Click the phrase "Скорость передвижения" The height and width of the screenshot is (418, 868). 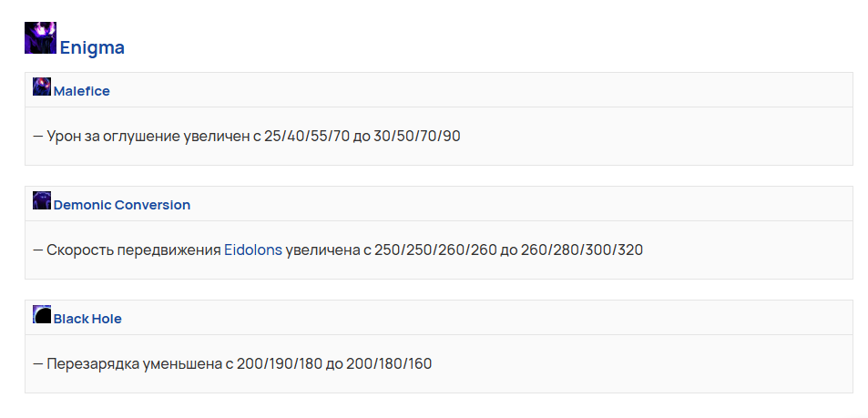tap(134, 250)
